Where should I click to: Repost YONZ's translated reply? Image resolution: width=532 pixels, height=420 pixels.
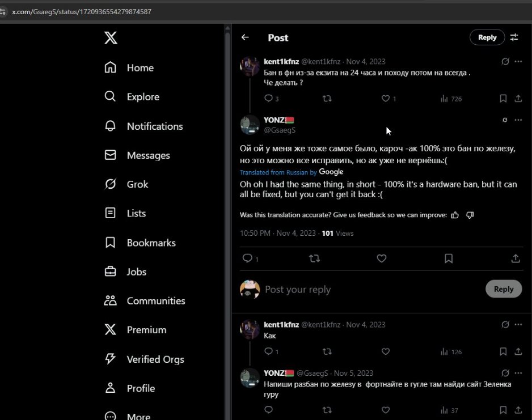315,258
